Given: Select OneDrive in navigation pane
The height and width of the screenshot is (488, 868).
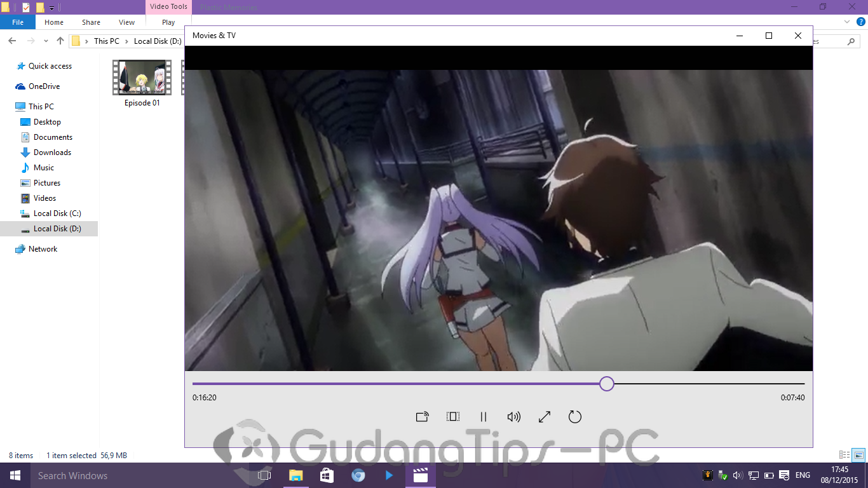Looking at the screenshot, I should click(x=44, y=86).
